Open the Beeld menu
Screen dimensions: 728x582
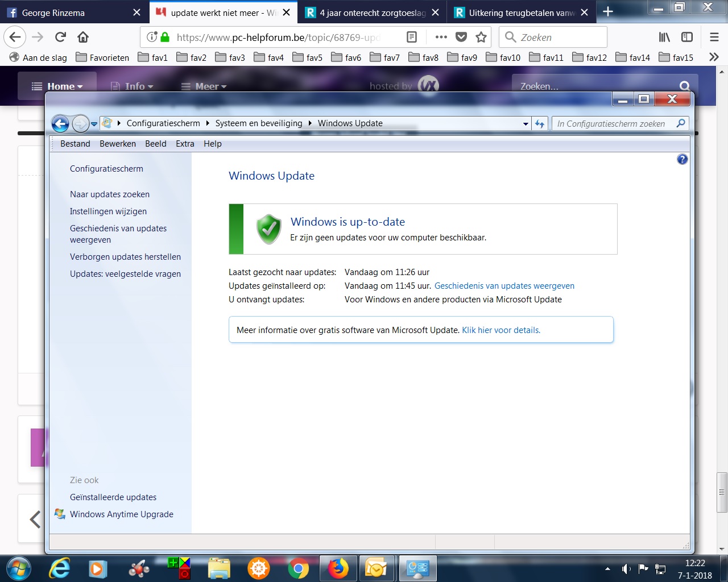click(x=156, y=144)
